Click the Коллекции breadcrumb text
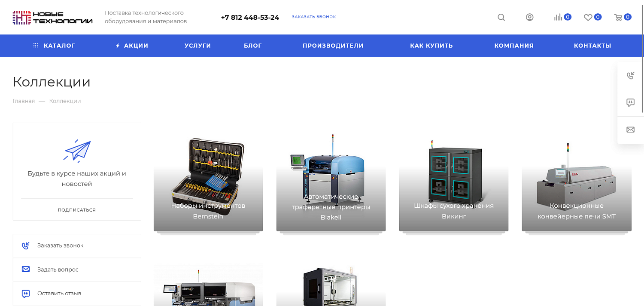 tap(65, 101)
